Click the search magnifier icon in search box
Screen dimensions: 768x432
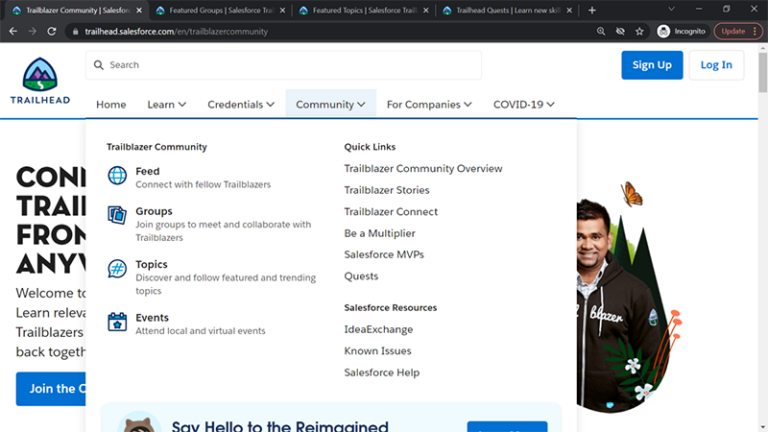[98, 65]
